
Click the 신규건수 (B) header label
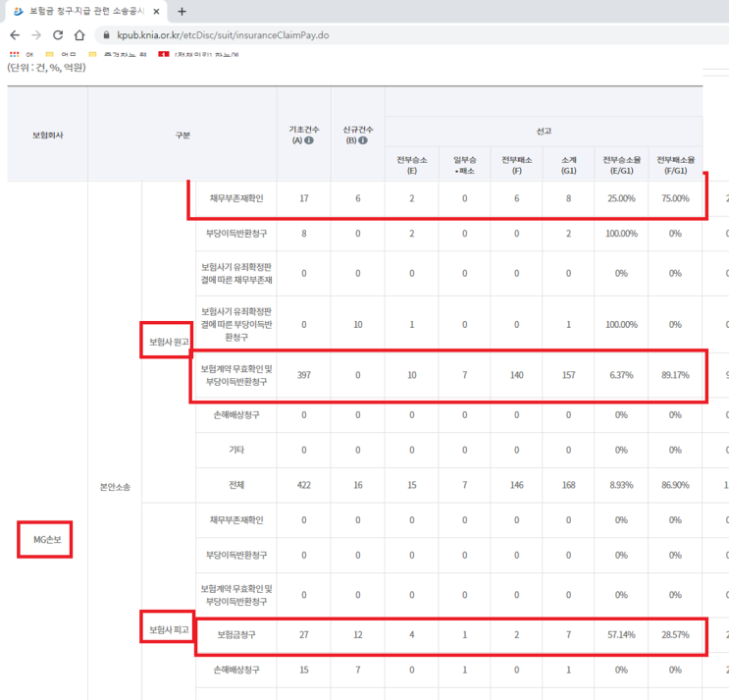358,135
